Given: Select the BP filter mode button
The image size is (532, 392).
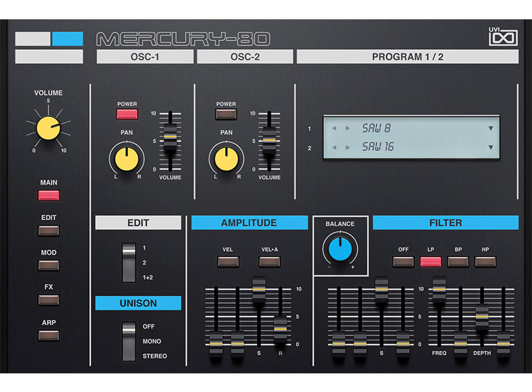Looking at the screenshot, I should pos(458,262).
